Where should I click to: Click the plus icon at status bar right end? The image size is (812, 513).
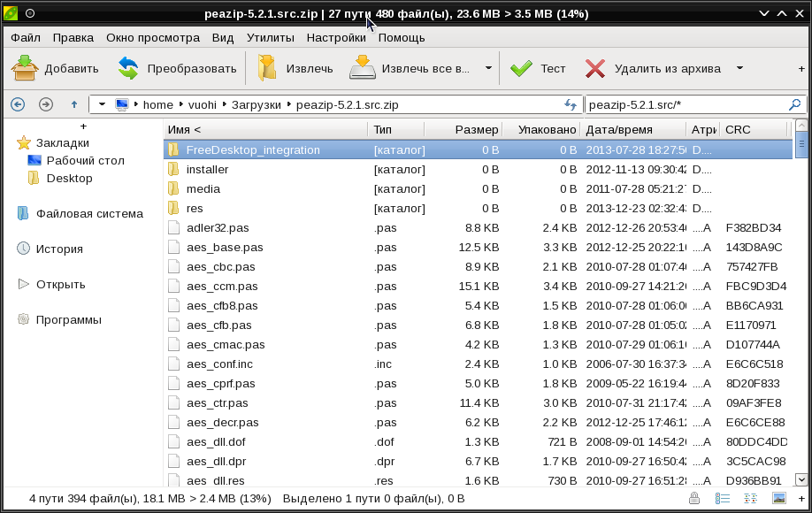tap(801, 499)
